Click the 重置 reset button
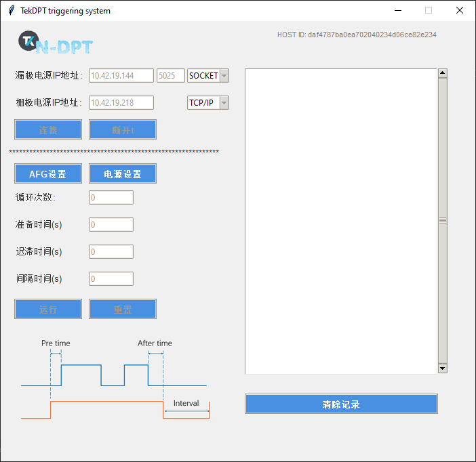The height and width of the screenshot is (462, 476). pyautogui.click(x=123, y=310)
